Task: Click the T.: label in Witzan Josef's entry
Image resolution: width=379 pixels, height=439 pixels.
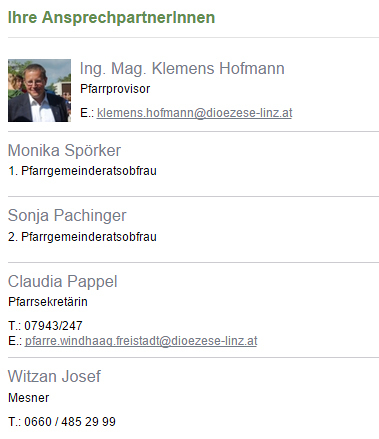Action: click(x=15, y=422)
